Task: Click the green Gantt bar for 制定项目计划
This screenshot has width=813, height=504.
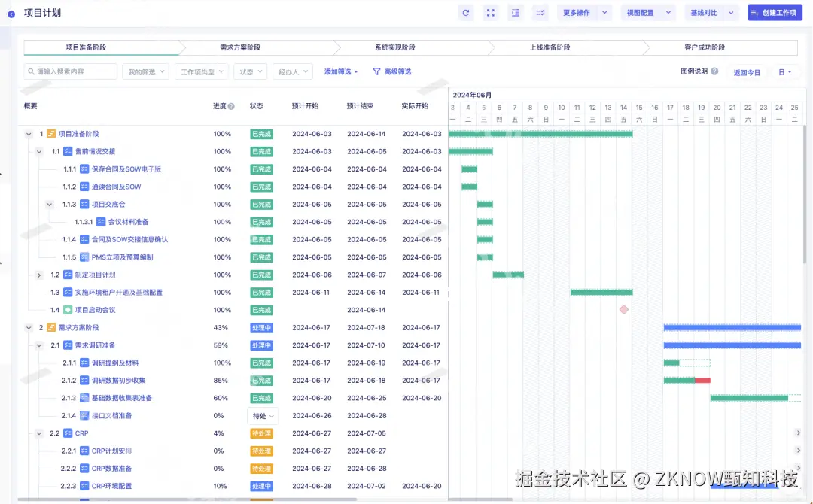Action: [x=508, y=275]
